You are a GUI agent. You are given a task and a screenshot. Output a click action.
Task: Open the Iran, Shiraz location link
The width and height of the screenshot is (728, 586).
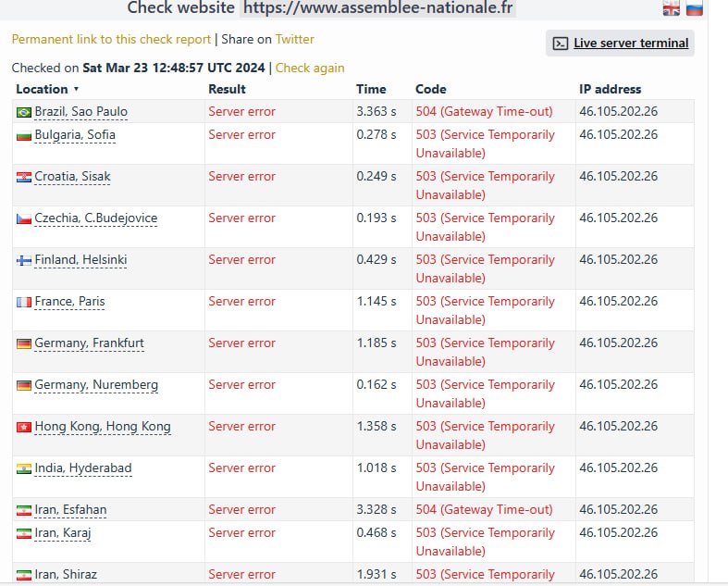[x=66, y=574]
